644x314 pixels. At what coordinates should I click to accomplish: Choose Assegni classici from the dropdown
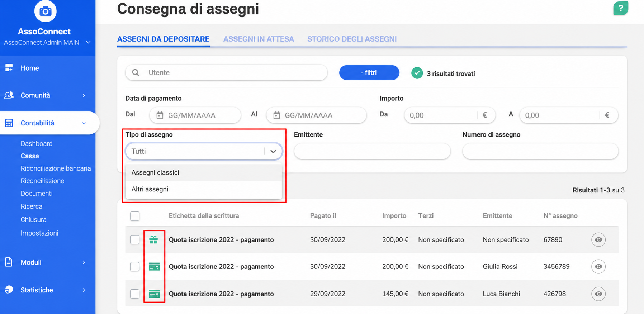(204, 172)
